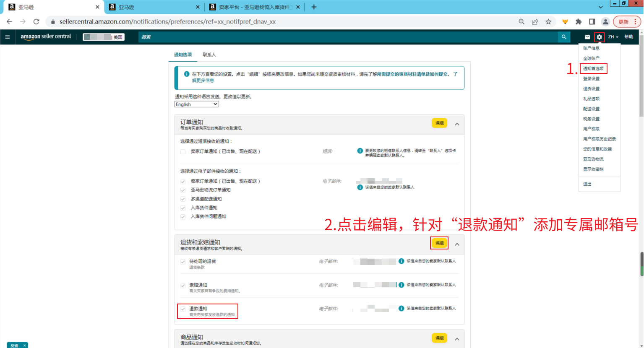
Task: Toggle 索赔通知 checkbox
Action: [183, 286]
